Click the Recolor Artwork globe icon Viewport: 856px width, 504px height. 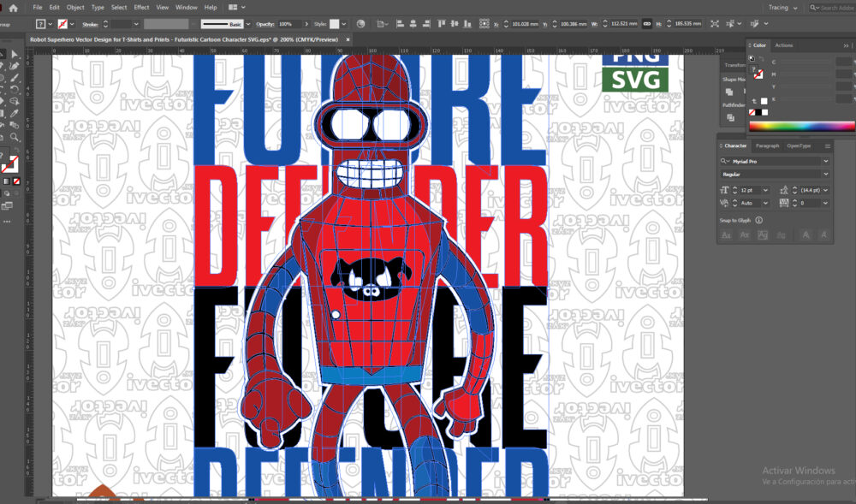coord(360,24)
